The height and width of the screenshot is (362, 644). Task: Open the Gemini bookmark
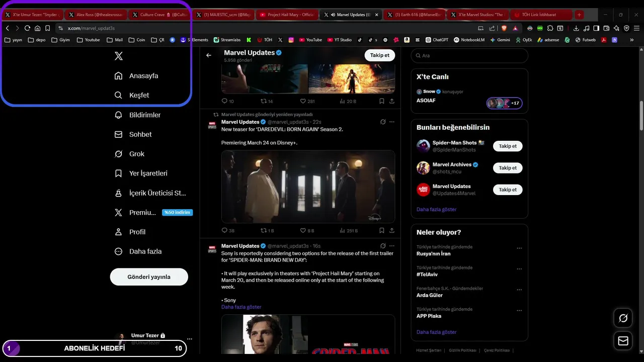(x=499, y=40)
